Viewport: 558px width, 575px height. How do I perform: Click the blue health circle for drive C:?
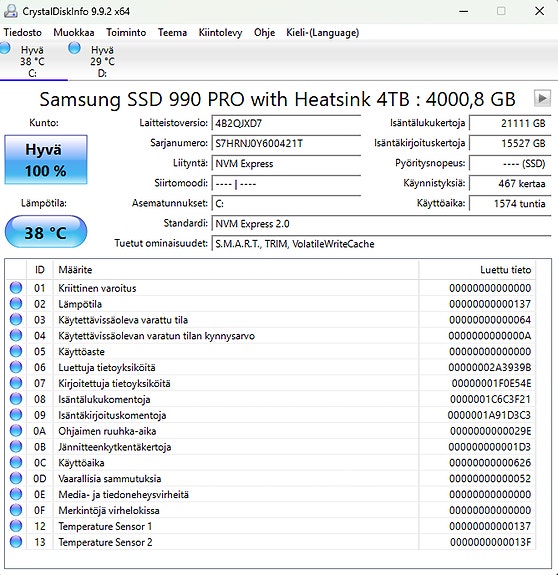tap(5, 48)
